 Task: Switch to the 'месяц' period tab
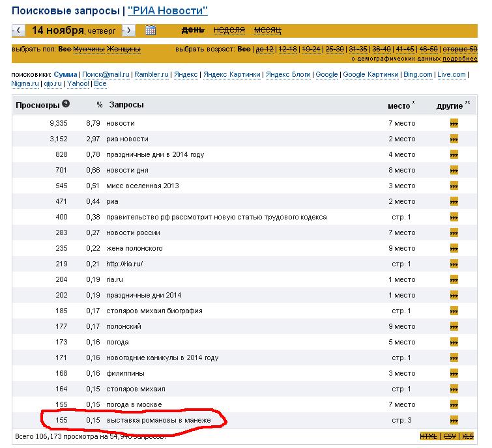[267, 30]
